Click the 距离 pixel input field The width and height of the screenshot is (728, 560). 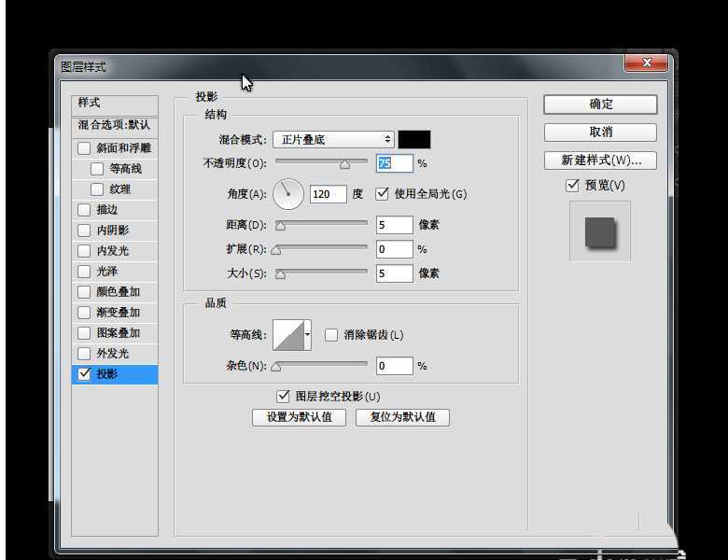pyautogui.click(x=394, y=225)
